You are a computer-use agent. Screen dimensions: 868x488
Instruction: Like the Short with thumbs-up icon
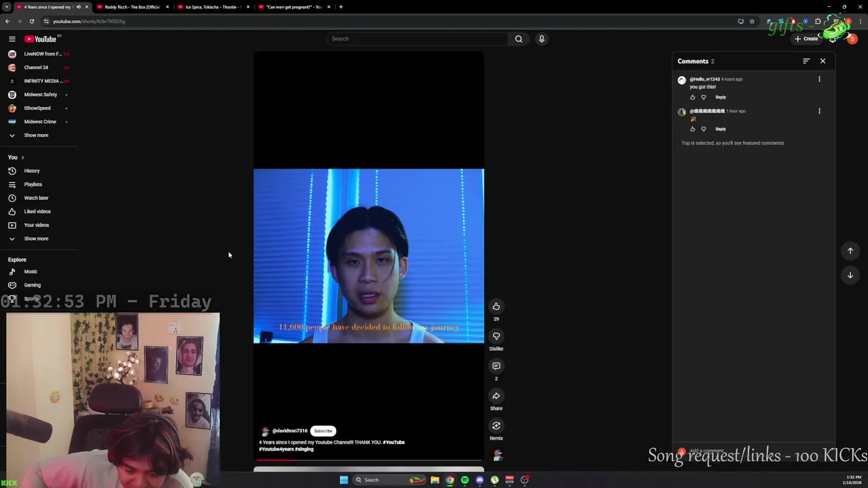pos(496,306)
